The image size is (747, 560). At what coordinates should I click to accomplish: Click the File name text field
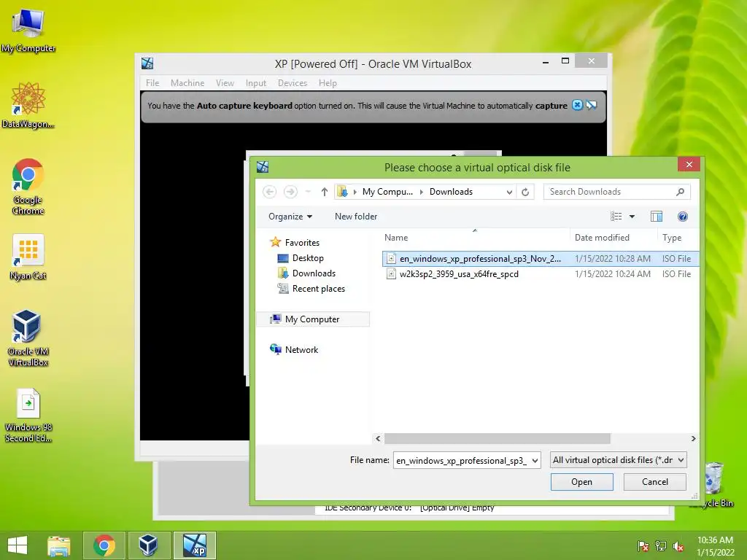[x=462, y=461]
